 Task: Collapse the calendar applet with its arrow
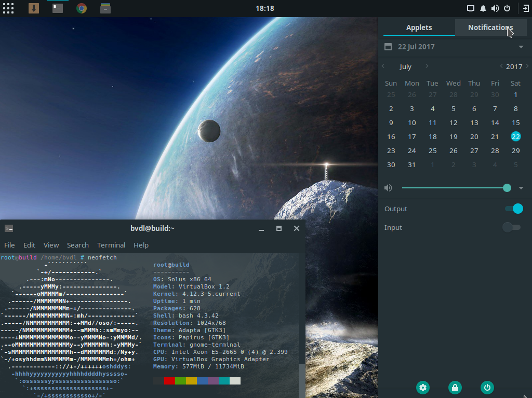tap(521, 47)
